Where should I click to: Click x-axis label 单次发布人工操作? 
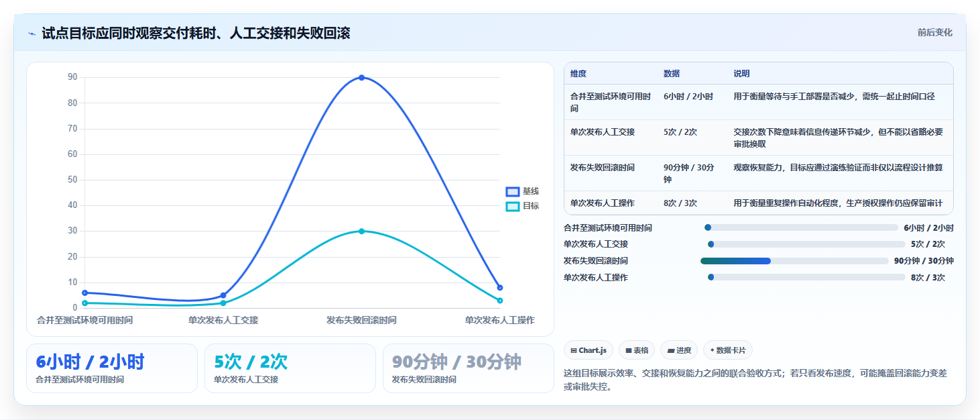pos(500,321)
